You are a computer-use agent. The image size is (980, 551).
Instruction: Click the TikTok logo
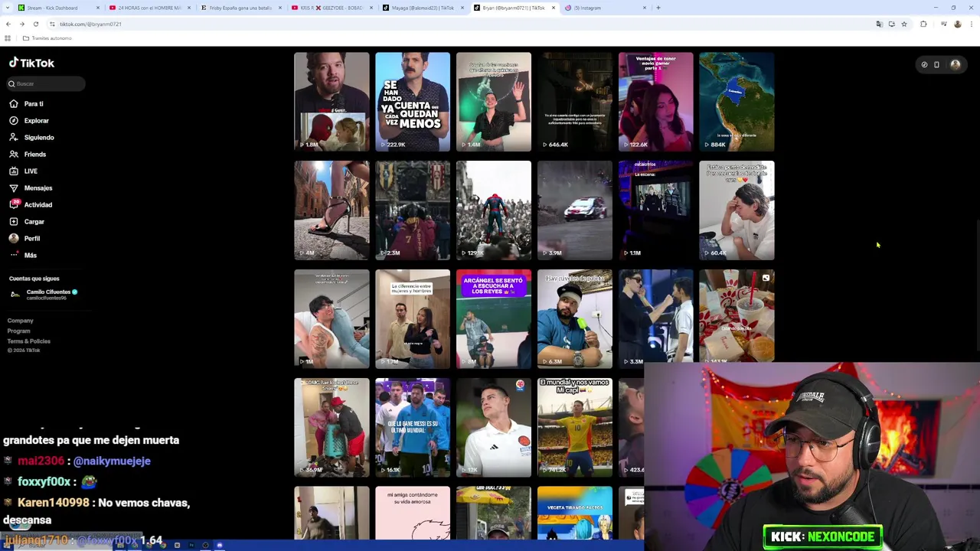coord(31,64)
